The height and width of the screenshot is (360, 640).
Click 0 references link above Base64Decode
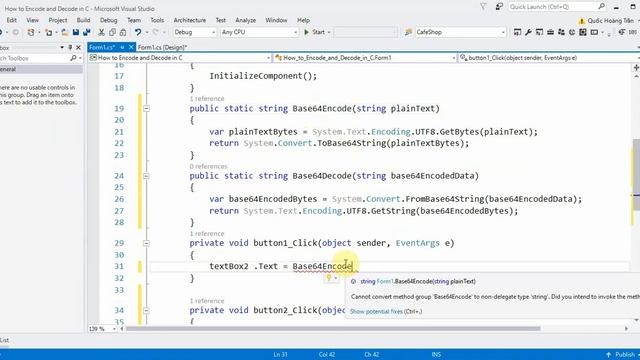(208, 167)
